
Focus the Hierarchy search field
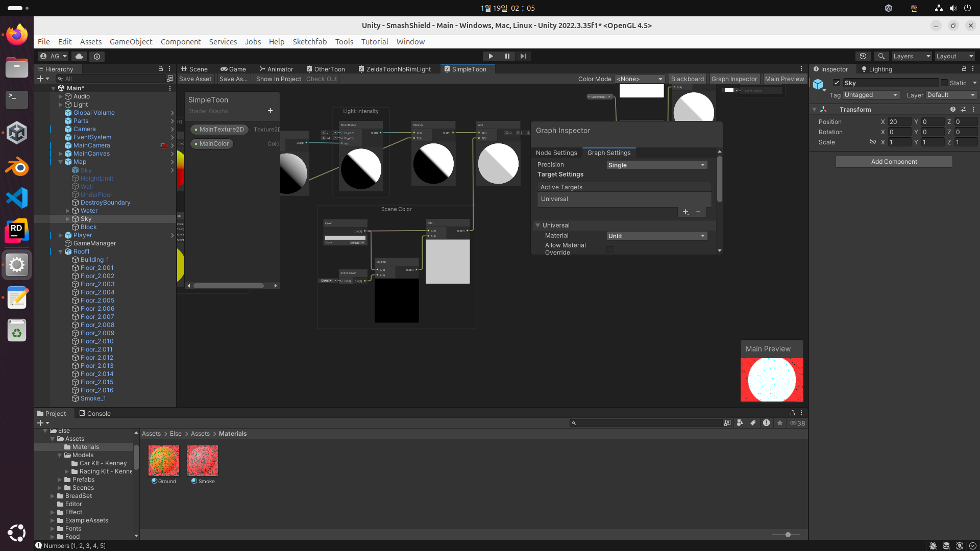pyautogui.click(x=110, y=79)
